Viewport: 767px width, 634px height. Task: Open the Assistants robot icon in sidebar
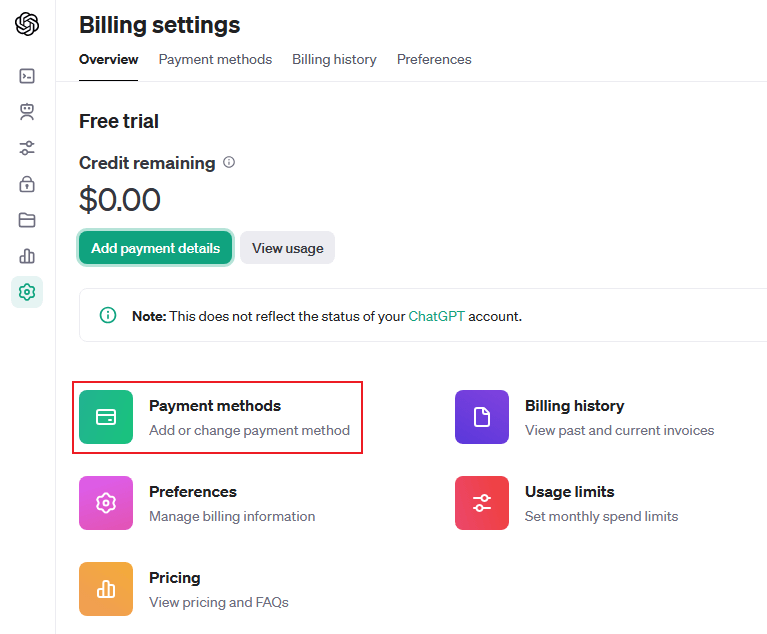click(x=27, y=112)
